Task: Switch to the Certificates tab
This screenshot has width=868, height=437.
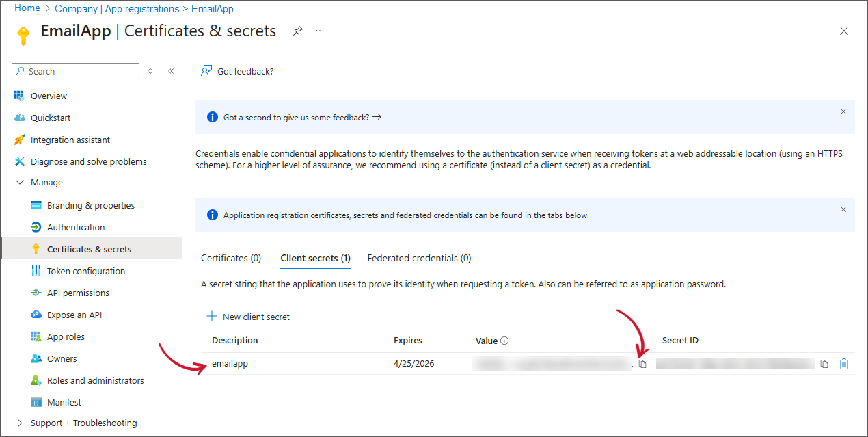Action: pos(231,258)
